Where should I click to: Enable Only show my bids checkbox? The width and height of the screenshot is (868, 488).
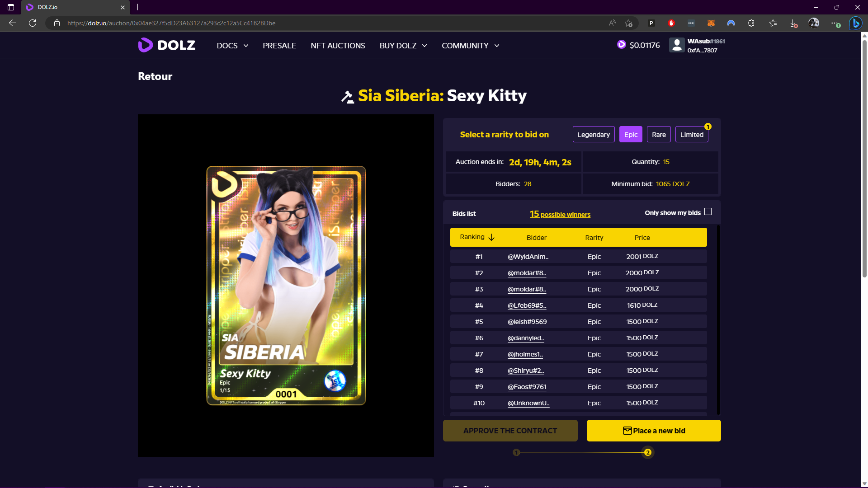(708, 212)
